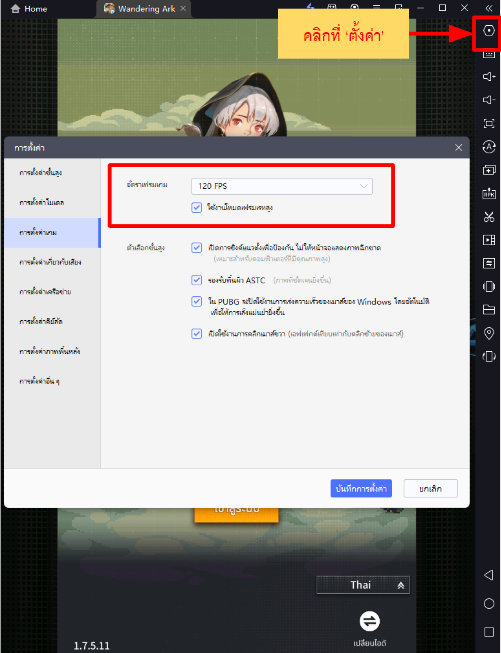Click the version number 1.7.5.11 text
This screenshot has width=501, height=653.
coord(92,646)
